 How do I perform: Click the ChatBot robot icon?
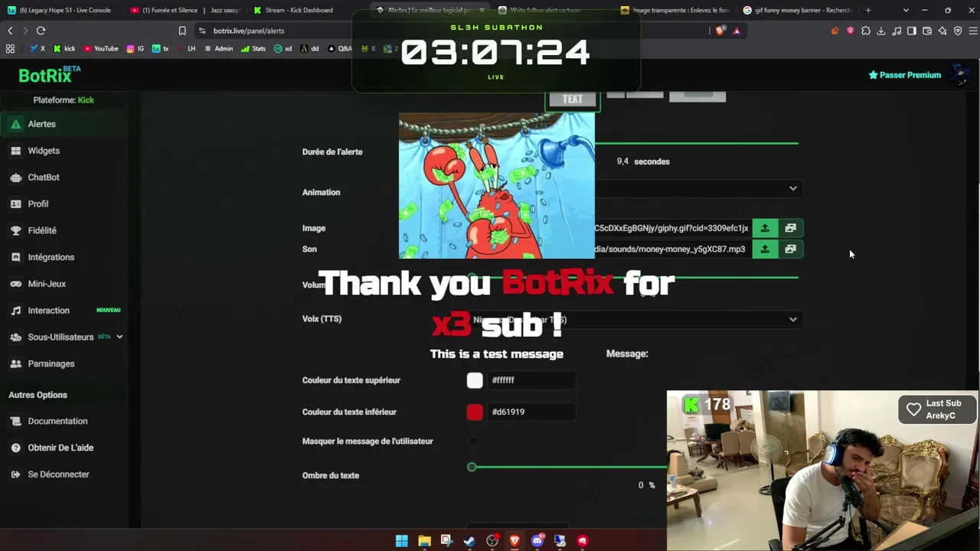click(x=15, y=178)
